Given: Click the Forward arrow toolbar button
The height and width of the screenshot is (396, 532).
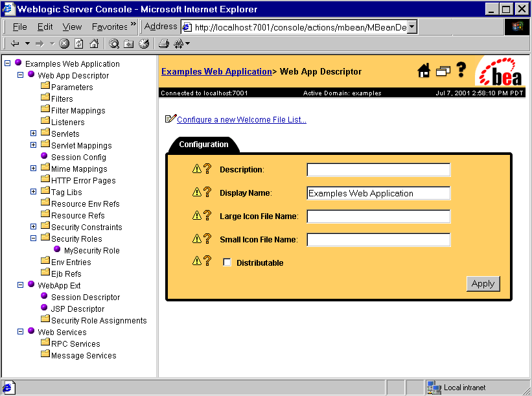Looking at the screenshot, I should tap(40, 43).
